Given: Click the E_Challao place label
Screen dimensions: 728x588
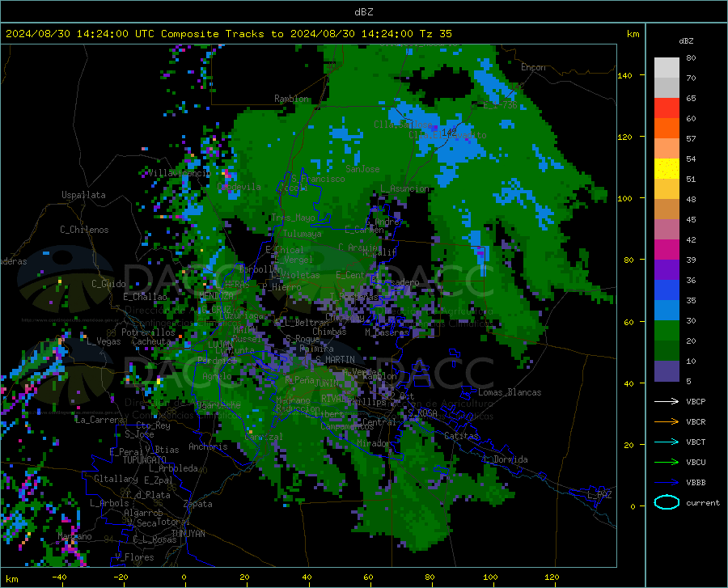Looking at the screenshot, I should 145,297.
